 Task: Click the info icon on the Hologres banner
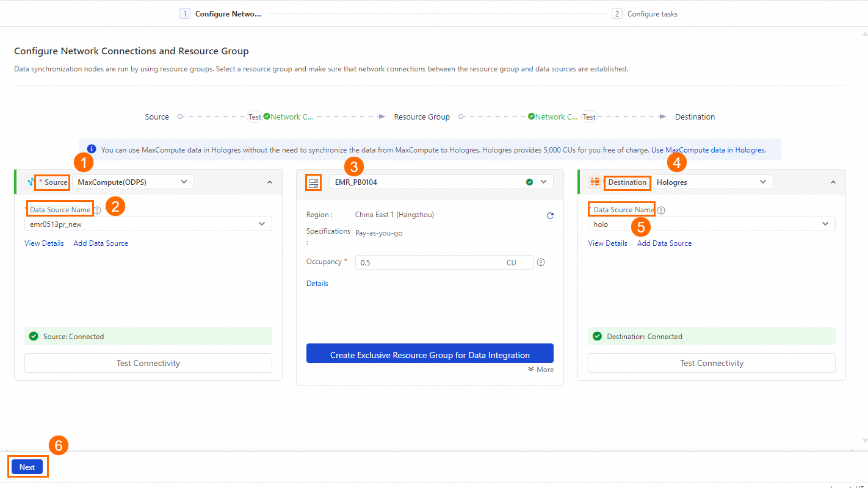pyautogui.click(x=92, y=149)
